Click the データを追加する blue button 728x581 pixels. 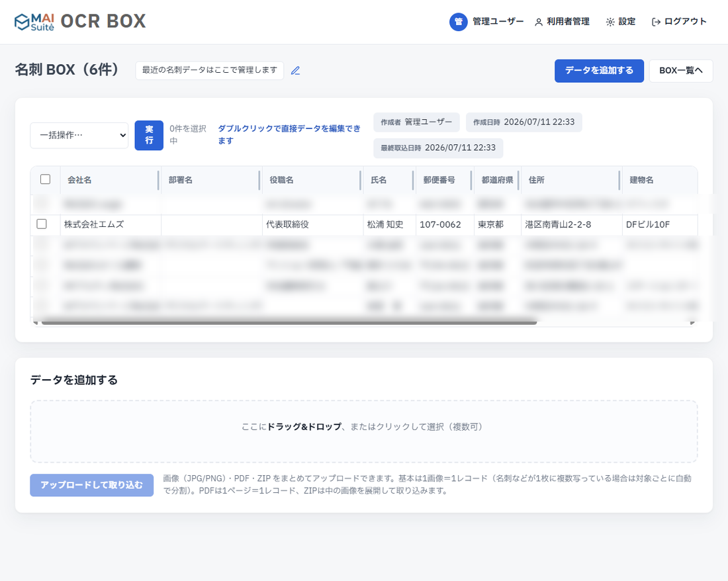(x=599, y=71)
